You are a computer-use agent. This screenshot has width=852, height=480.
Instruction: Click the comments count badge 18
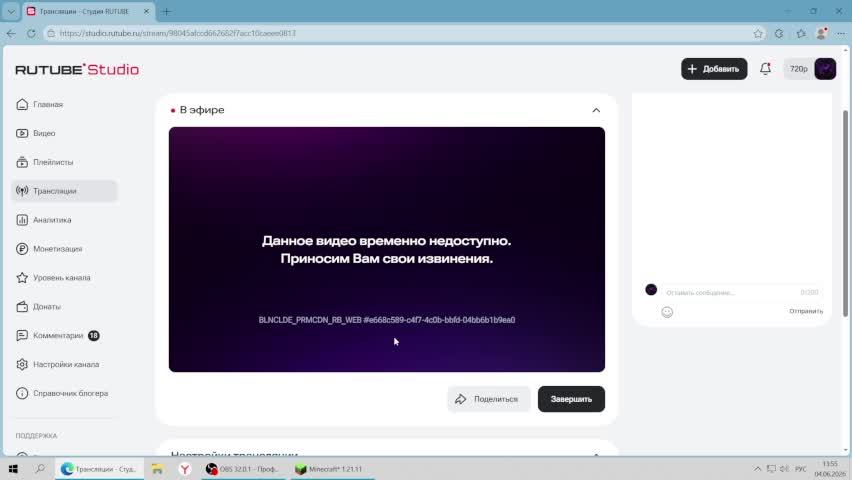(x=93, y=335)
